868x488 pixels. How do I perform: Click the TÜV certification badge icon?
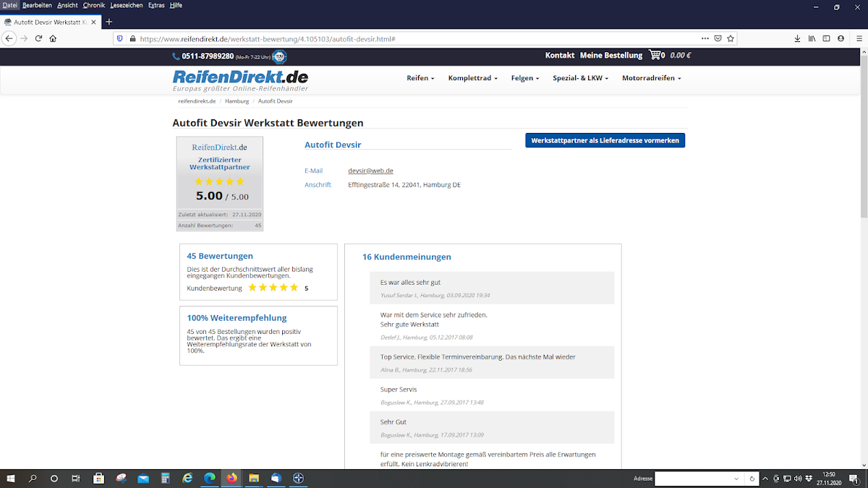coord(279,56)
